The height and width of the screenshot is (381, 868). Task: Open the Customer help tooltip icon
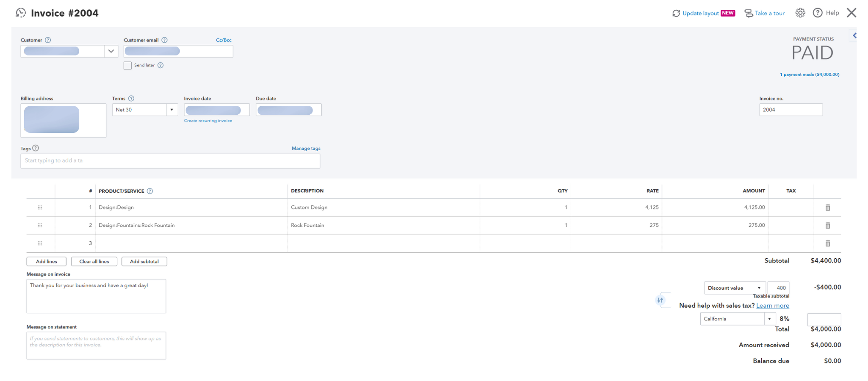pyautogui.click(x=48, y=40)
